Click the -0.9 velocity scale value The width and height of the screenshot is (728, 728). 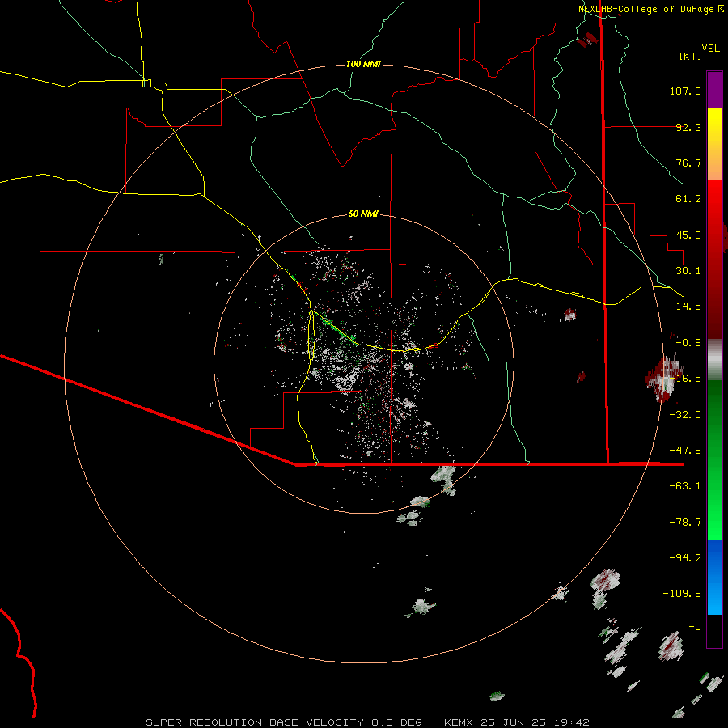[688, 343]
